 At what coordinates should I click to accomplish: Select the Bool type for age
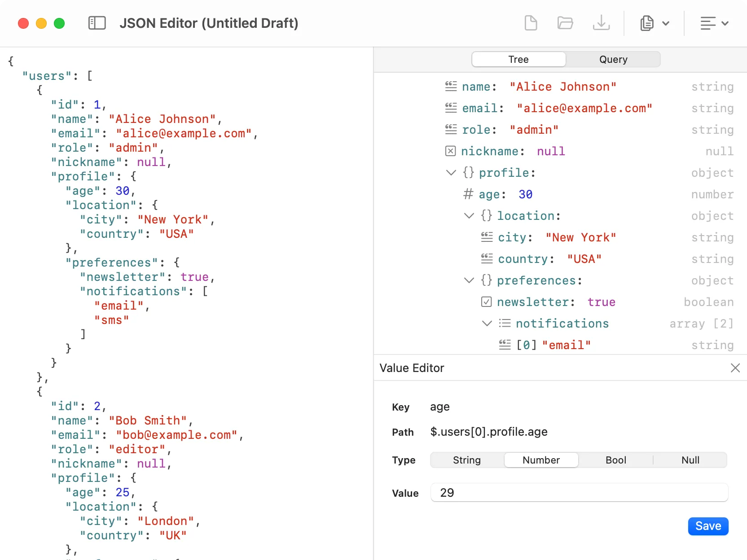(615, 460)
